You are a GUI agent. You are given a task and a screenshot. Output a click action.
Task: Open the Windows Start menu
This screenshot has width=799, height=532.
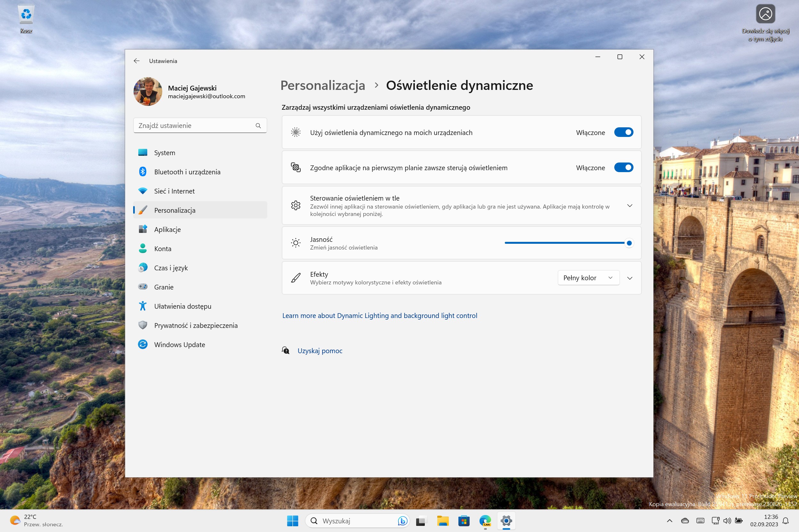click(x=292, y=521)
